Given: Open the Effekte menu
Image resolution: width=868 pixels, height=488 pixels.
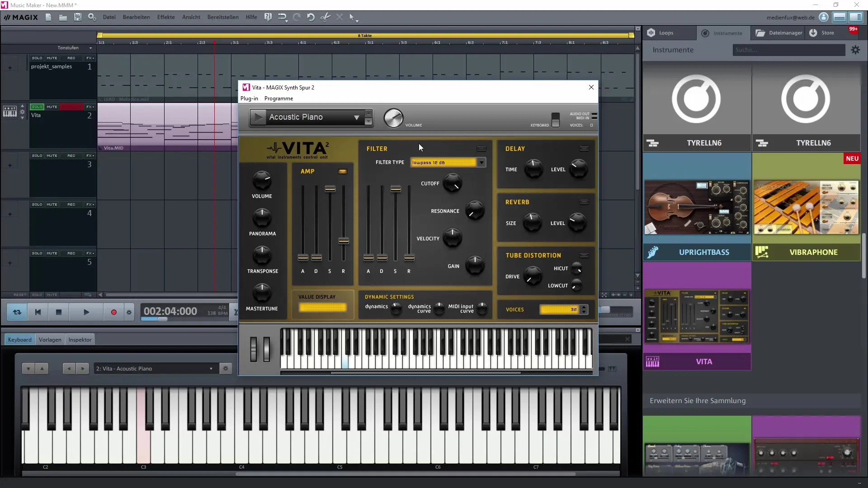Looking at the screenshot, I should click(166, 17).
